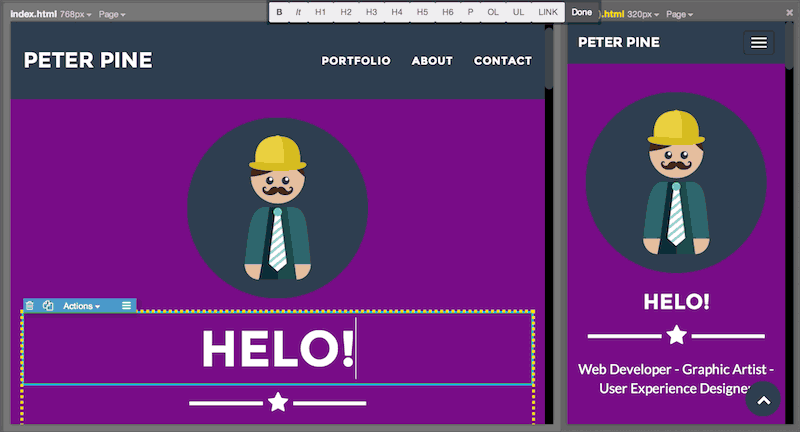Click the PETER PINE brand in the wide view

click(88, 60)
